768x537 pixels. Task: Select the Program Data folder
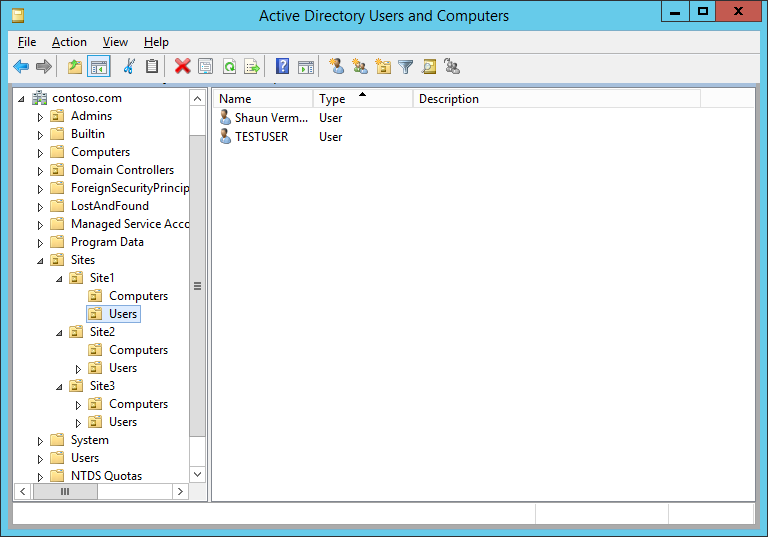[x=107, y=242]
